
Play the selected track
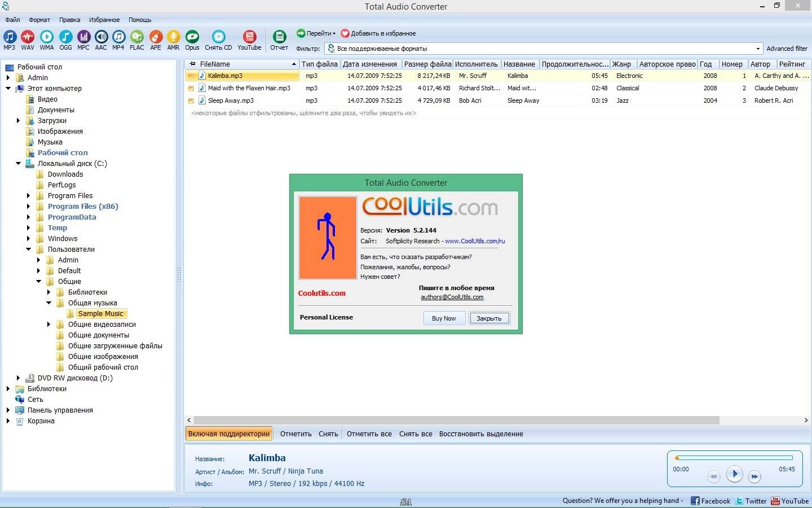click(734, 474)
